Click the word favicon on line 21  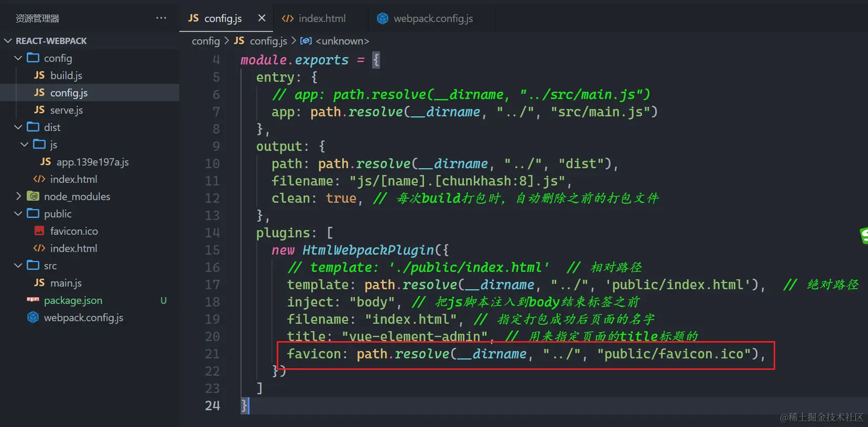coord(313,354)
